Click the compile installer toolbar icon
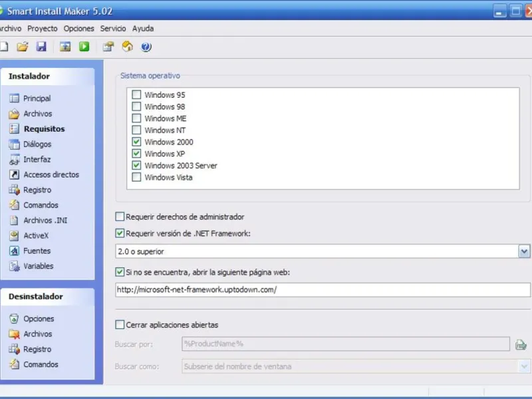Viewport: 532px width, 399px height. pos(65,47)
